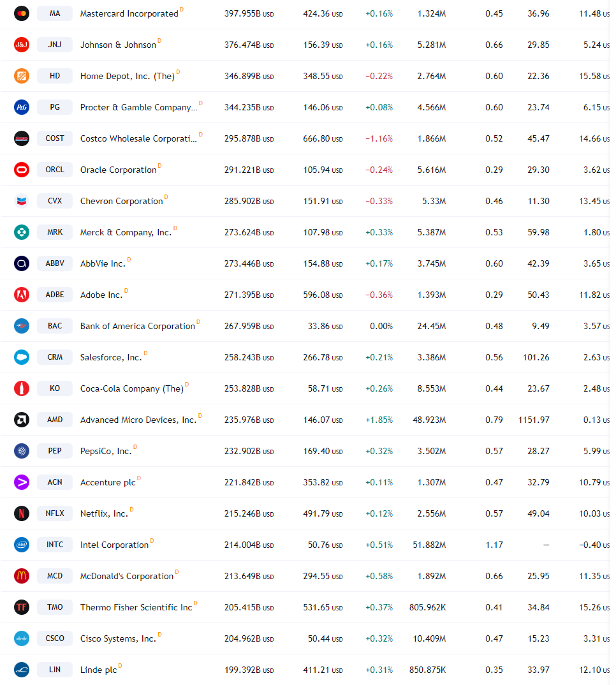
Task: Open the NFLX ticker badge
Action: [x=55, y=513]
